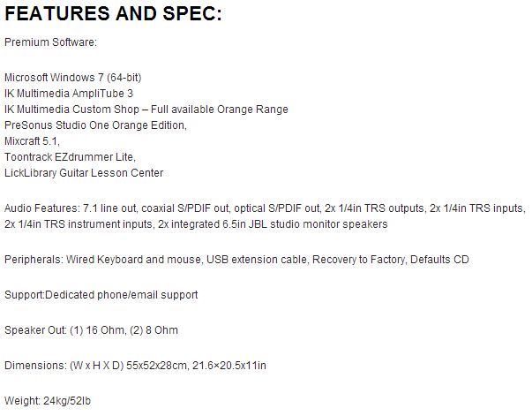Click the Weight 24kg/52lb line
This screenshot has height=416, width=532.
pyautogui.click(x=48, y=400)
